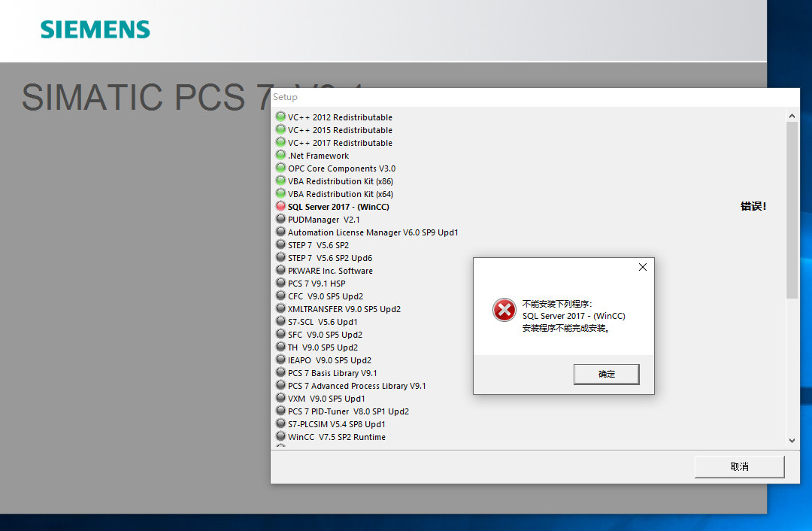
Task: Select 'Automation License Manager V6.0 SP9 Upd1' text
Action: [x=373, y=232]
